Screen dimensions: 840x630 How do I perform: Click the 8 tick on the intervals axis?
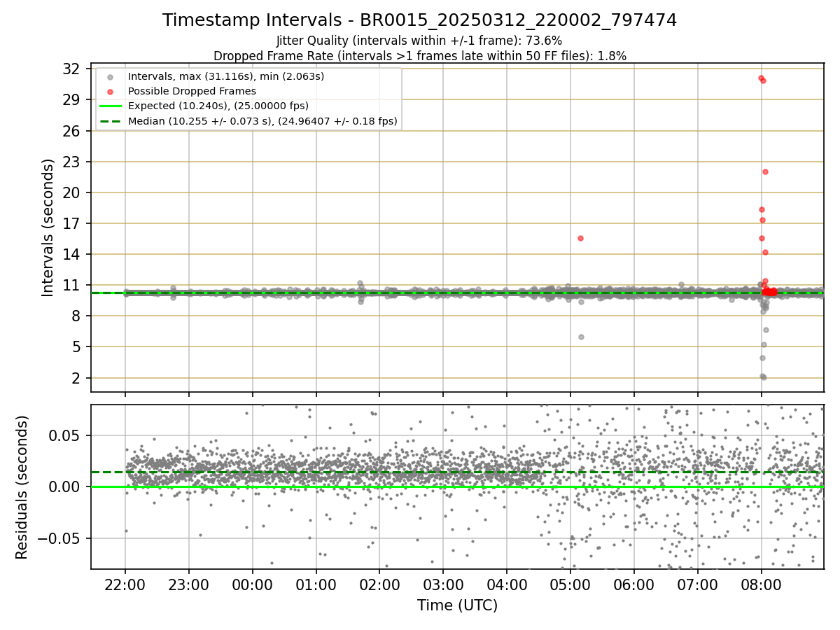[x=75, y=316]
